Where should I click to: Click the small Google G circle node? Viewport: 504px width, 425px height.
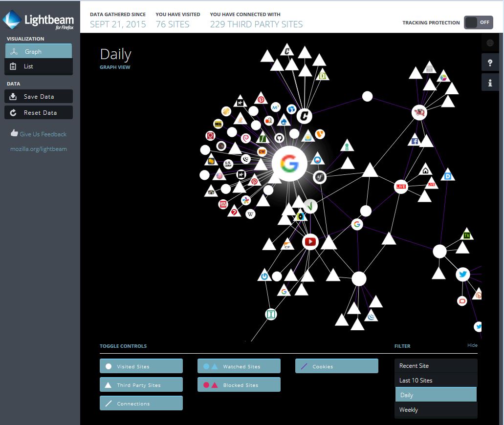(357, 224)
